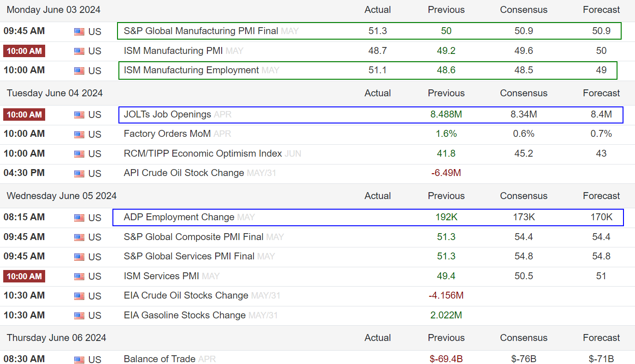The height and width of the screenshot is (364, 635).
Task: Click the previous value 192K for ADP Employment Change
Action: pyautogui.click(x=446, y=217)
